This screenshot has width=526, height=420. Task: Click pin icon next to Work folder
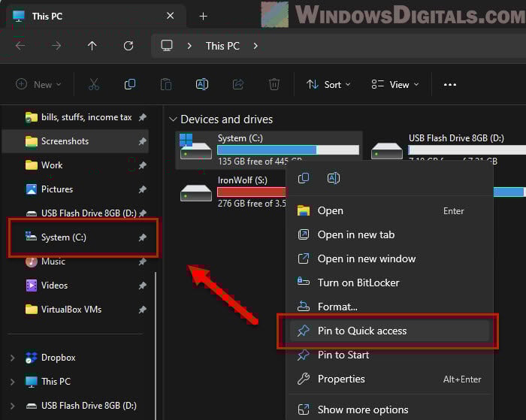tap(143, 165)
